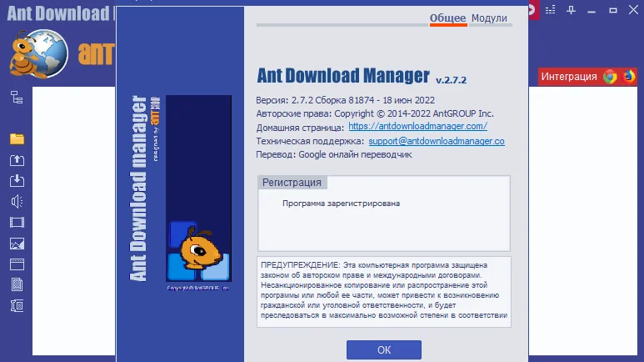Show uploads via the upward arrow icon
This screenshot has height=362, width=644.
click(17, 160)
